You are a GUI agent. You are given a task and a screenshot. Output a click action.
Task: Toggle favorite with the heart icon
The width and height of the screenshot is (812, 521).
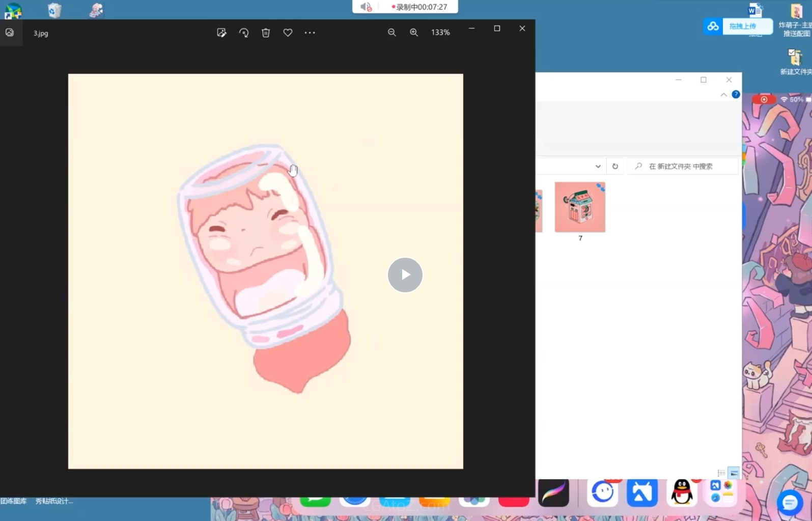click(x=288, y=33)
